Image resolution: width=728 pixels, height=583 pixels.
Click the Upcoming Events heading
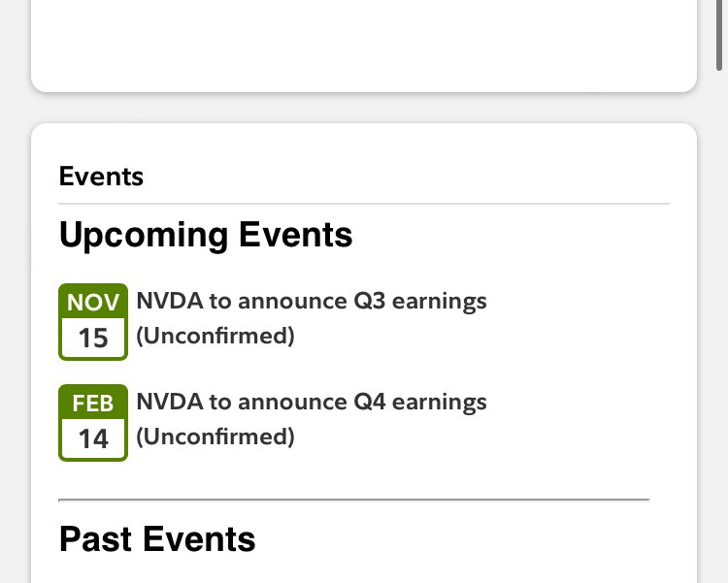coord(206,236)
